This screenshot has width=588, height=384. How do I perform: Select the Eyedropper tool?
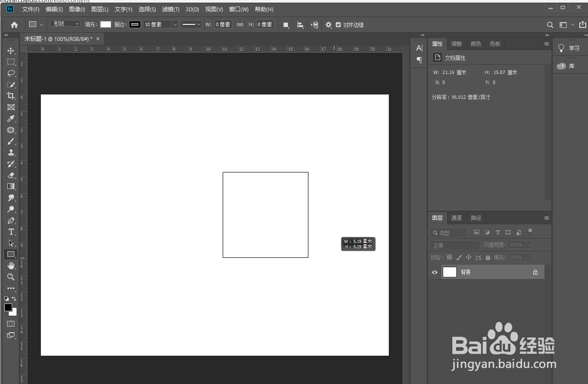point(11,118)
